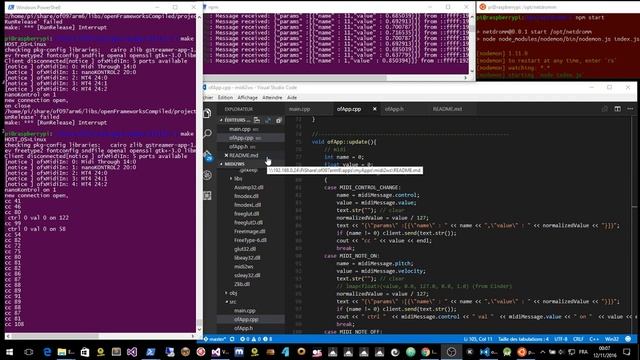
Task: Show hidden system tray icons
Action: point(542,352)
